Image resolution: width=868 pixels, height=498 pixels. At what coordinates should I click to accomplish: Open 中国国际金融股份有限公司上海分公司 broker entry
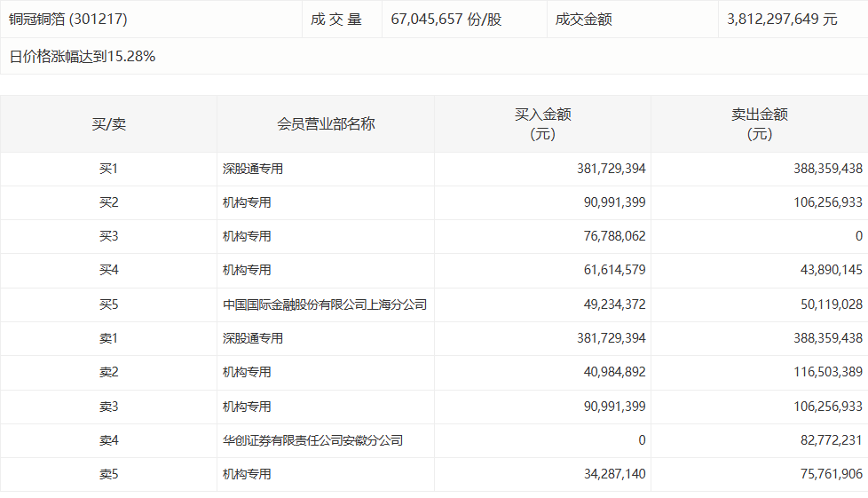click(x=325, y=304)
